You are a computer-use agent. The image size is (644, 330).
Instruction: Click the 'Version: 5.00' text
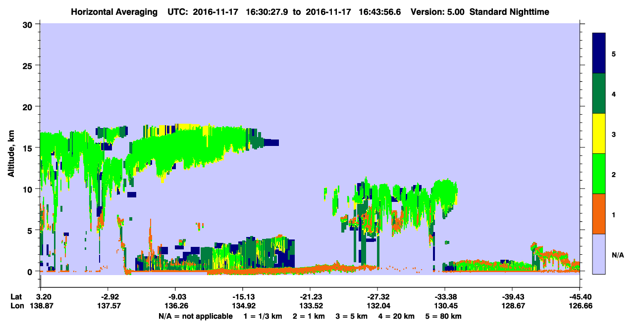pos(437,11)
